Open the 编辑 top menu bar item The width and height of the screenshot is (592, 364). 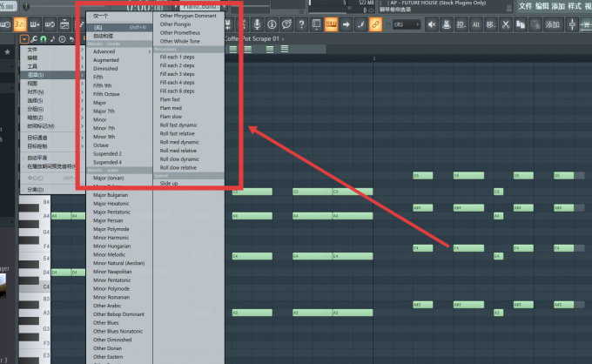[542, 6]
